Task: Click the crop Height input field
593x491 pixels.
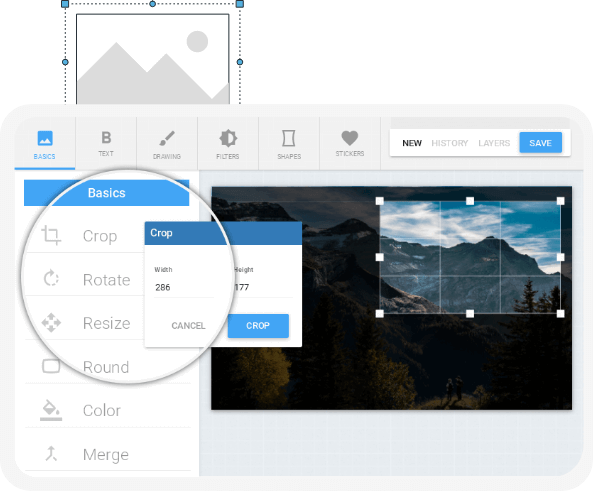Action: click(262, 287)
